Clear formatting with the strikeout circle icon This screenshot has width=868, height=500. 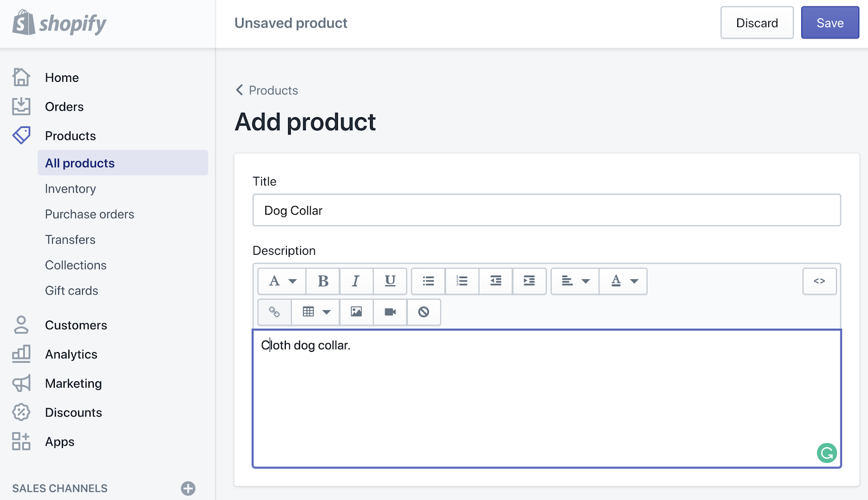click(x=424, y=312)
